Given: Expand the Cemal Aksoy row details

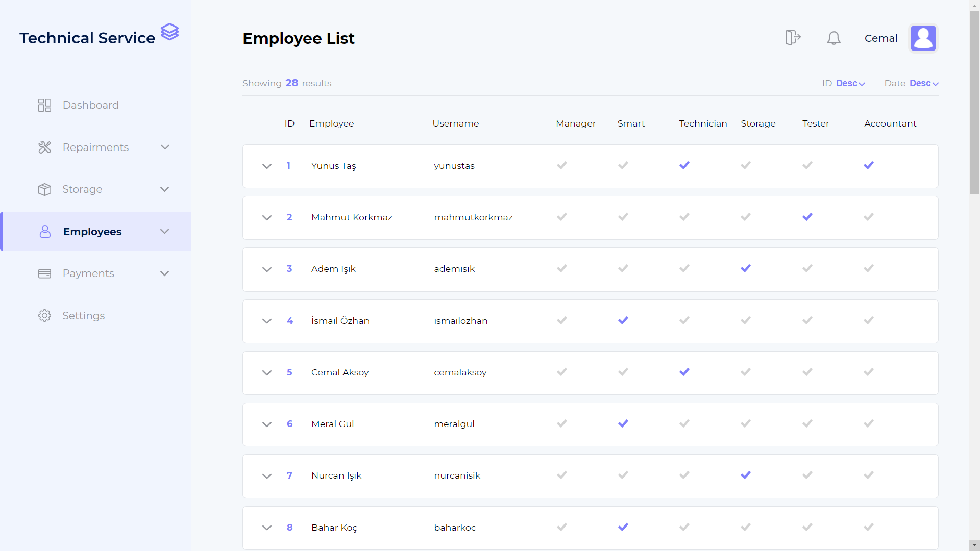Looking at the screenshot, I should click(x=267, y=373).
